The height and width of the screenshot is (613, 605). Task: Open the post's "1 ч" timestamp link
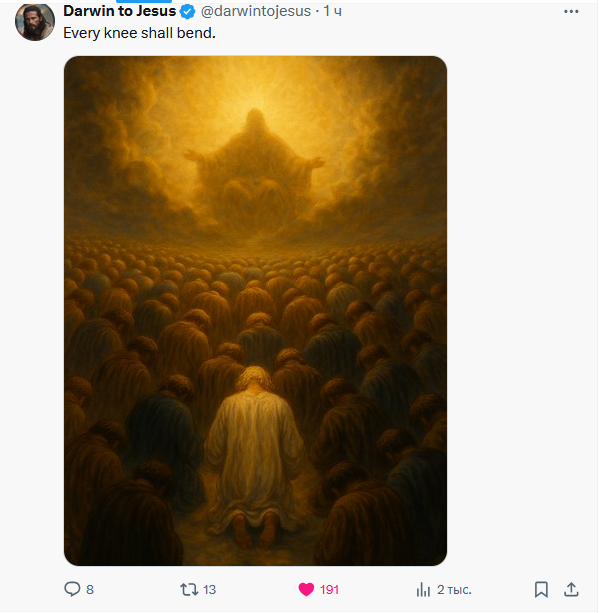[334, 11]
